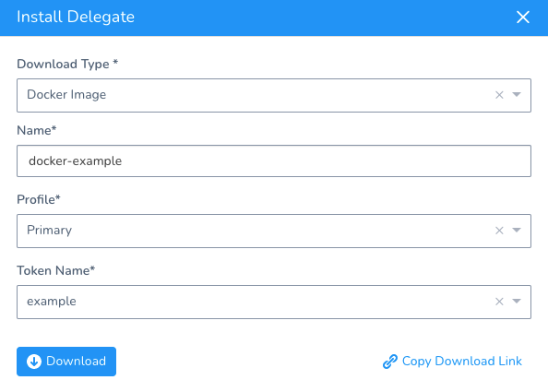This screenshot has height=392, width=548.
Task: Click the Token Name field label
Action: pos(56,270)
